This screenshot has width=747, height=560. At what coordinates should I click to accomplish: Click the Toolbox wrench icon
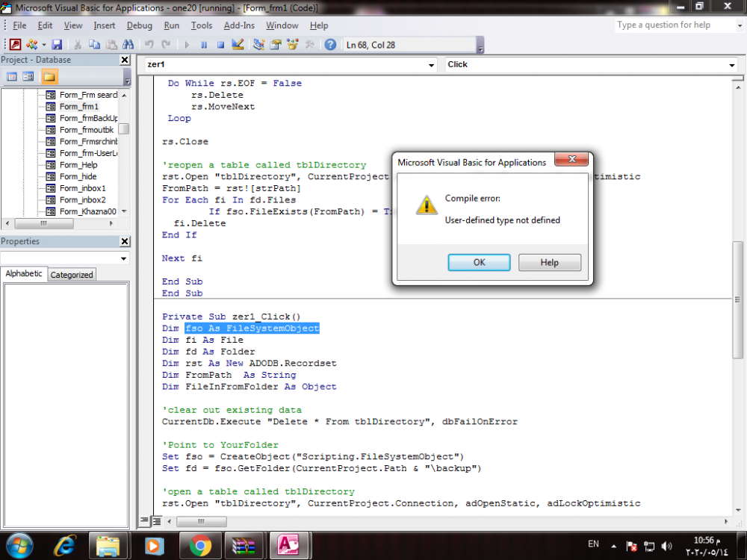coord(310,44)
